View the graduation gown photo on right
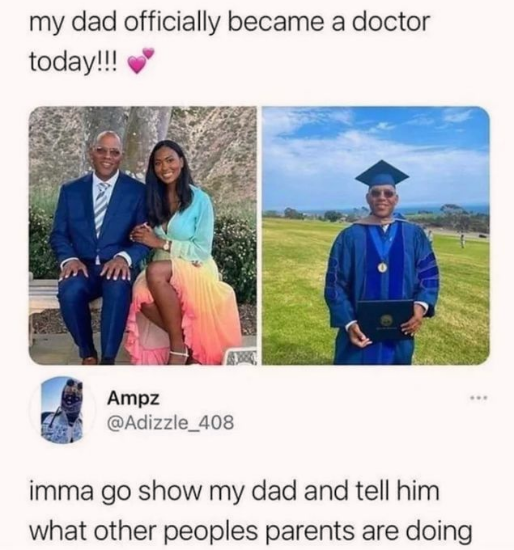The width and height of the screenshot is (514, 550). [375, 236]
